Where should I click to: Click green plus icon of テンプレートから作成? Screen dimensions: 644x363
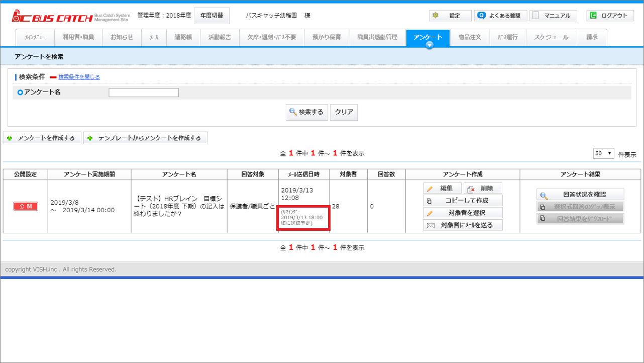point(90,138)
